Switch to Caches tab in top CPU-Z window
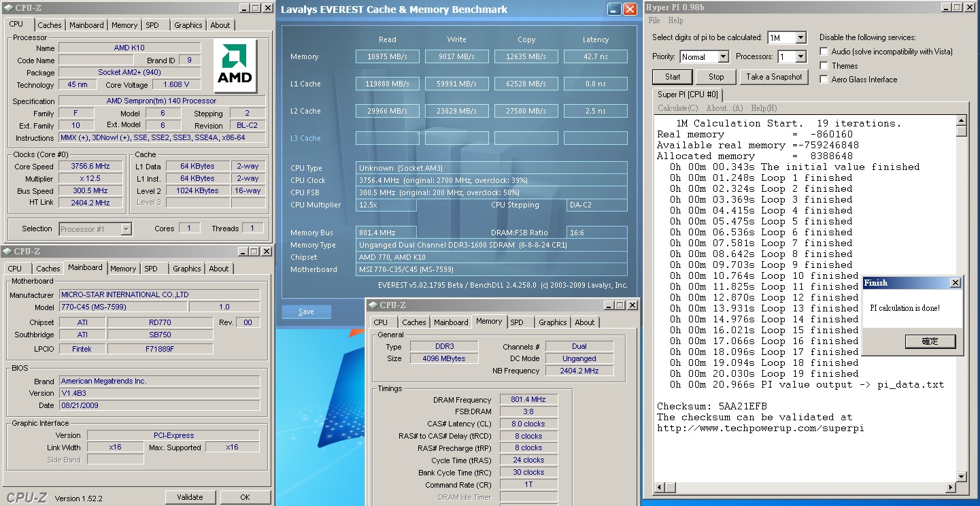The height and width of the screenshot is (506, 980). [49, 25]
